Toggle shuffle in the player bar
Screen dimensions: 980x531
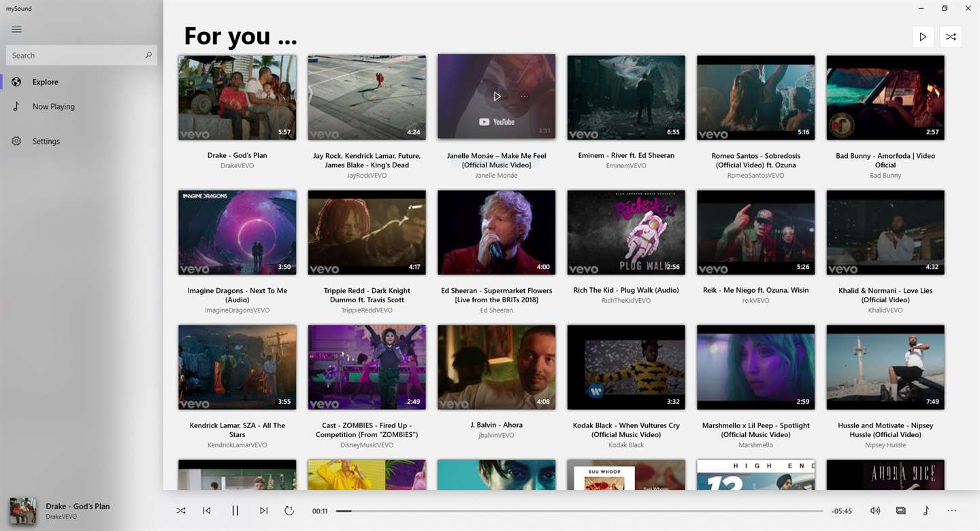click(181, 511)
